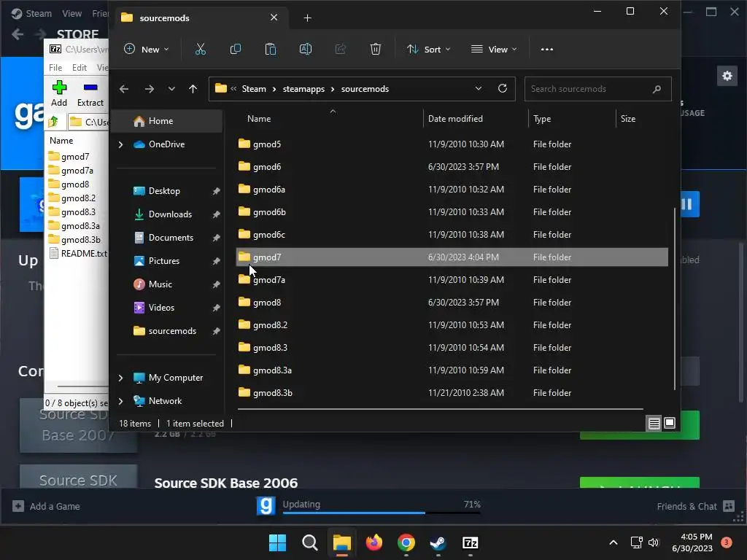Open Steam settings gear icon
747x560 pixels.
727,76
